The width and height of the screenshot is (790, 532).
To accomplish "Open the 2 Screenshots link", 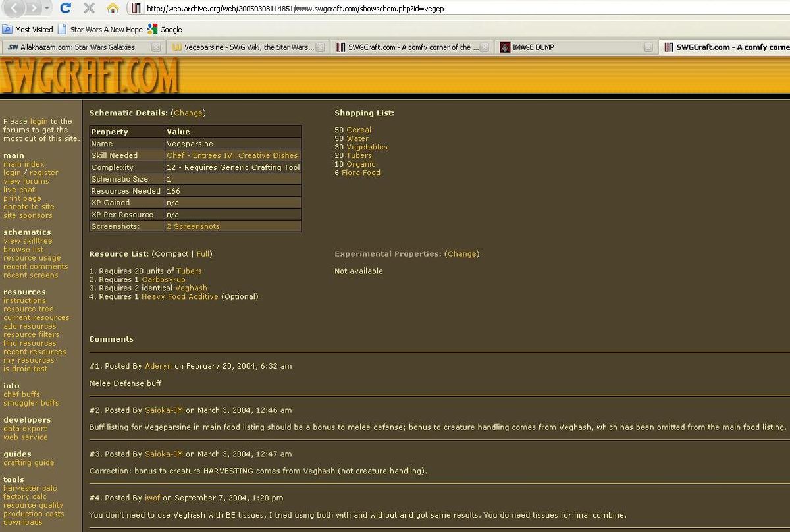I will click(x=193, y=226).
